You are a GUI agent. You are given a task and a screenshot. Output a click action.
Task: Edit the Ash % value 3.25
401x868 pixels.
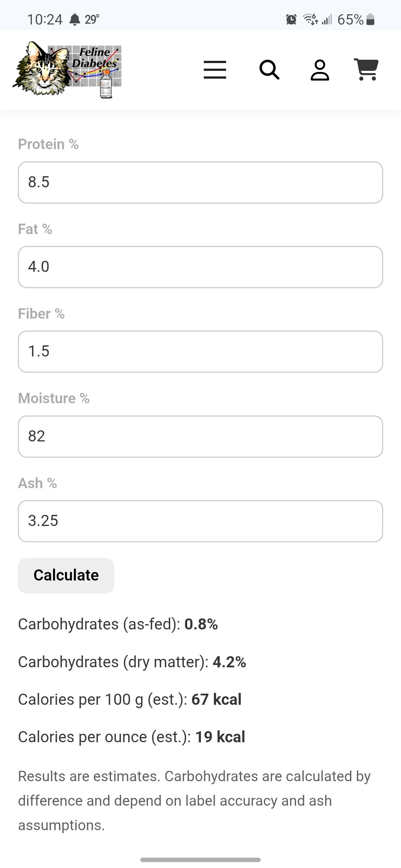tap(200, 521)
